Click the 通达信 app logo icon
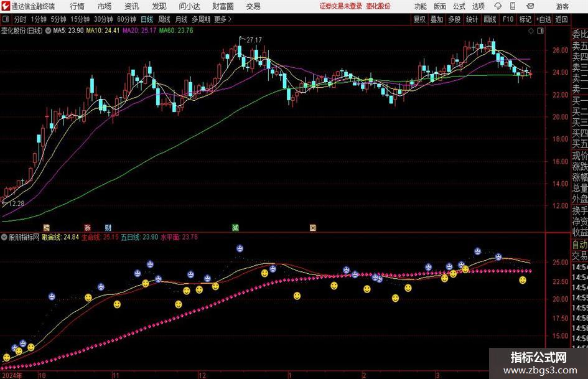The height and width of the screenshot is (379, 588). [6, 6]
